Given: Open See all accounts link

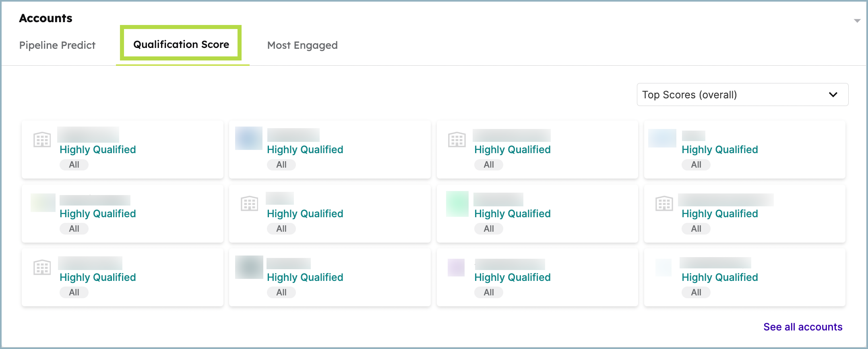Looking at the screenshot, I should (803, 327).
